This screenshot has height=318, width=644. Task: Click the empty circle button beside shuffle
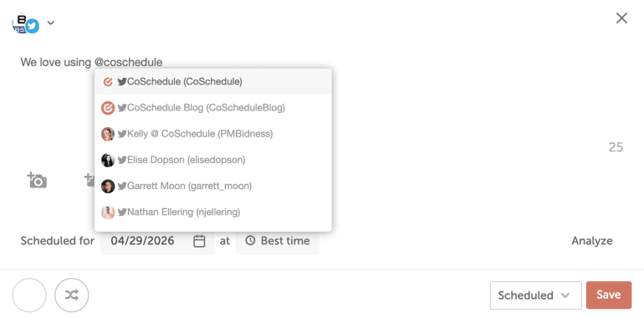[x=29, y=295]
